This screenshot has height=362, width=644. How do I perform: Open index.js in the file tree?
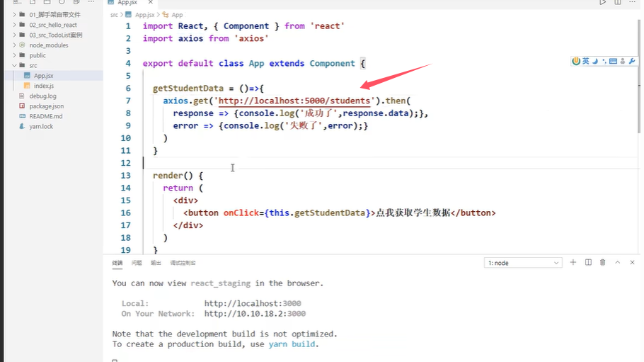pyautogui.click(x=44, y=86)
